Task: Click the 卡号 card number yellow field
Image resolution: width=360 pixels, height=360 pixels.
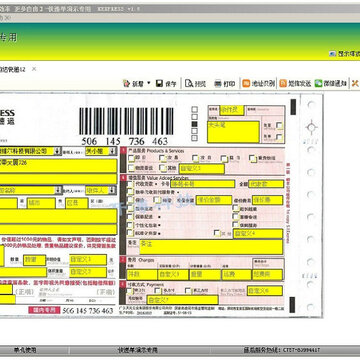Action: click(x=202, y=184)
